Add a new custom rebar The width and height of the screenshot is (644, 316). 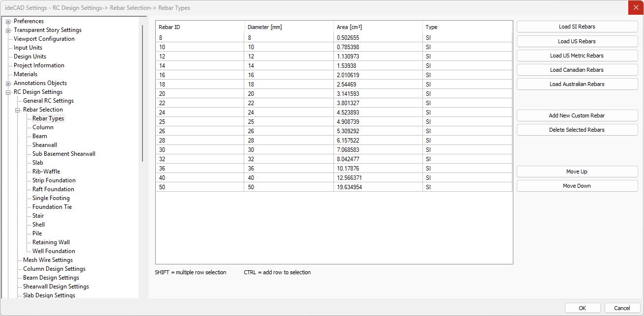point(577,115)
